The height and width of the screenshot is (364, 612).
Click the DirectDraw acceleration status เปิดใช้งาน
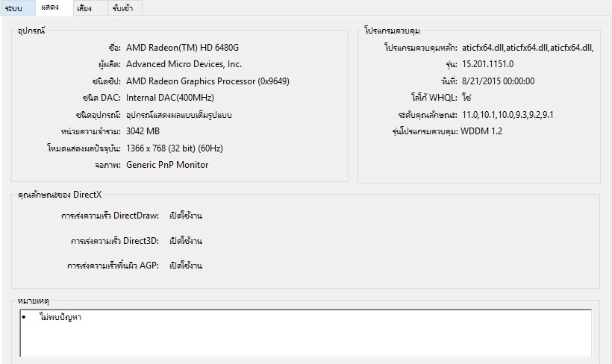click(x=186, y=216)
